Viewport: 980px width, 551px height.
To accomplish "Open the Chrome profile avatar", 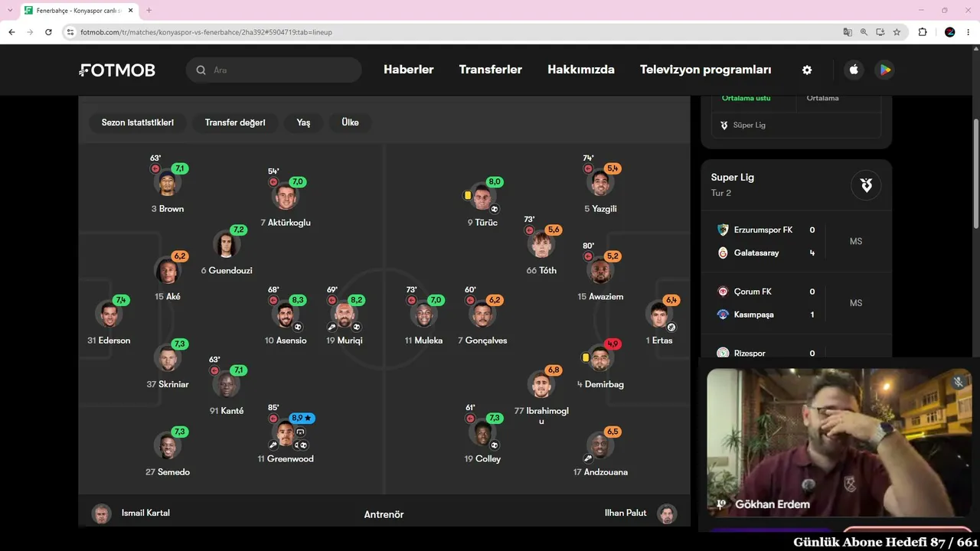I will (x=950, y=32).
